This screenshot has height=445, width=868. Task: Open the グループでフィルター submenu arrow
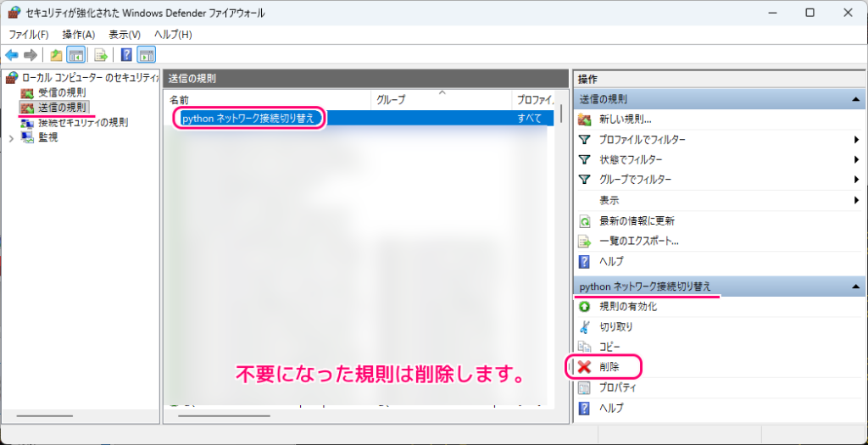856,180
